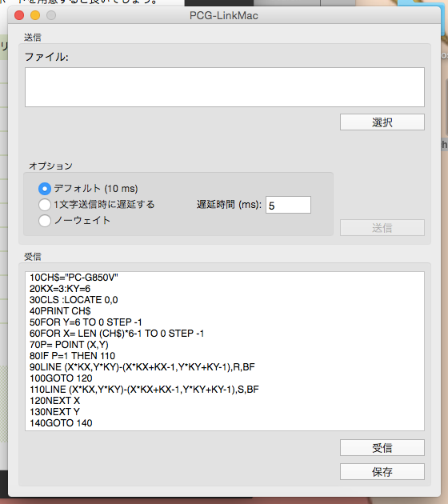Viewport: 448px width, 504px height.
Task: Click the line starting 60FOR X= LEN
Action: (117, 334)
